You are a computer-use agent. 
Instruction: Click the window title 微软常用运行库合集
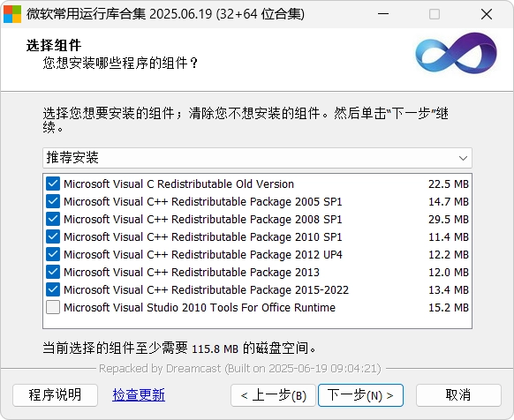tap(165, 14)
